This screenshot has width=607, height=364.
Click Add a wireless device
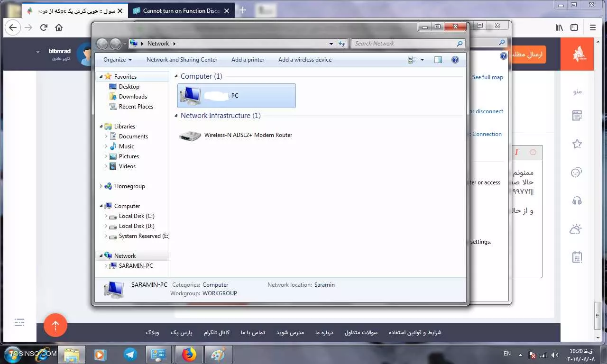coord(305,60)
